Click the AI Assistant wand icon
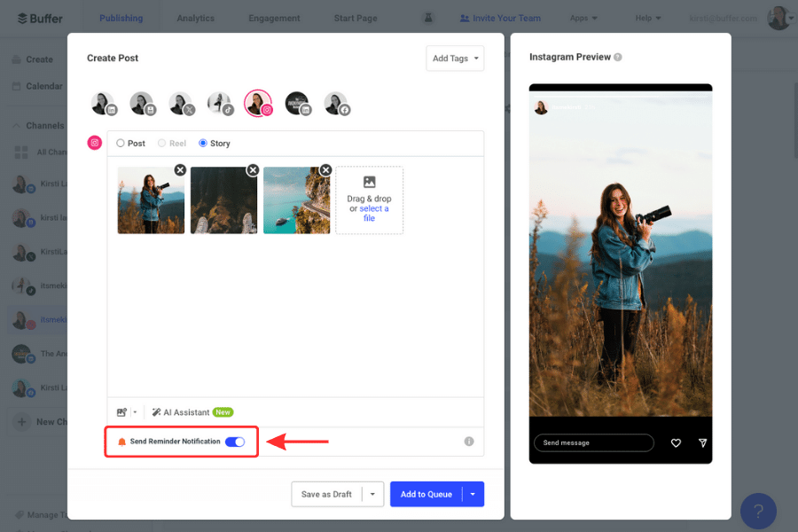798x532 pixels. [x=156, y=412]
